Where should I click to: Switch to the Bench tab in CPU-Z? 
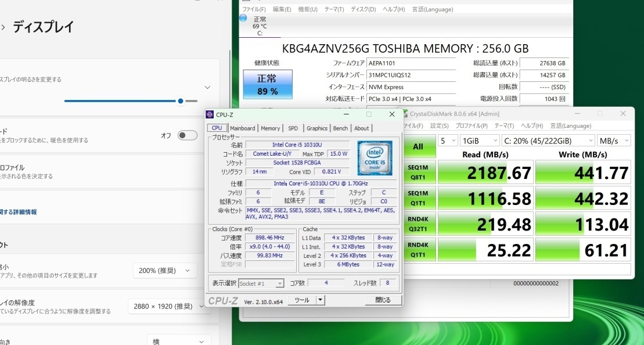pos(340,128)
